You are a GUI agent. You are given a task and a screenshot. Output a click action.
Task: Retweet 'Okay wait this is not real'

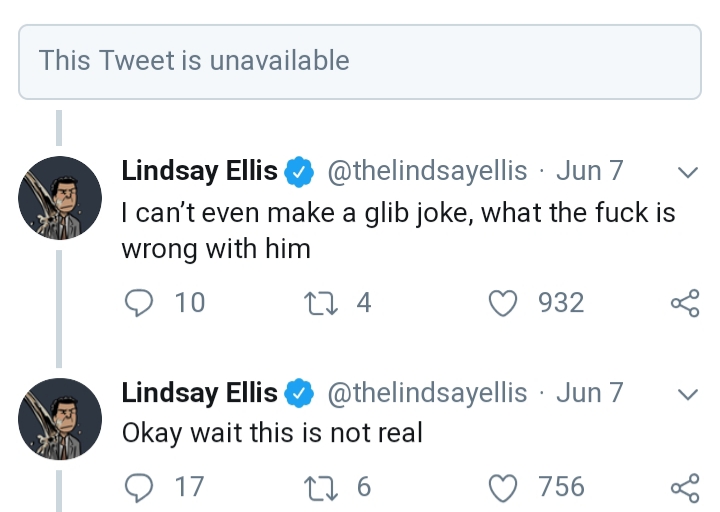321,488
